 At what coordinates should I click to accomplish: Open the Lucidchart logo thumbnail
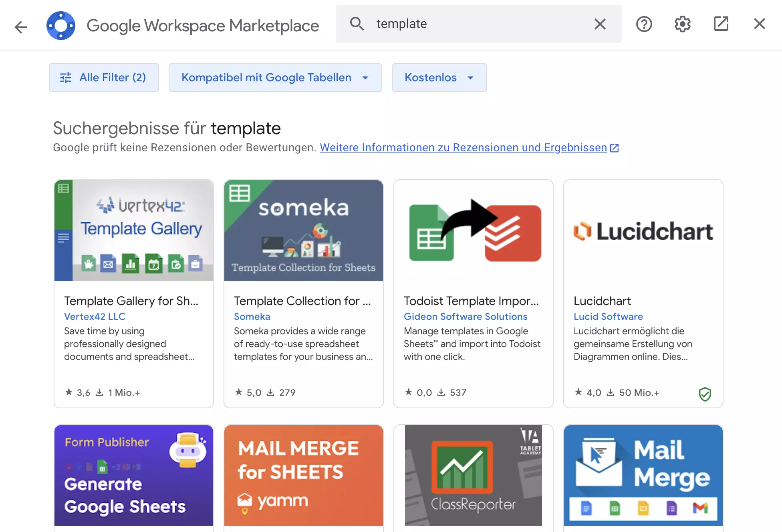tap(643, 231)
